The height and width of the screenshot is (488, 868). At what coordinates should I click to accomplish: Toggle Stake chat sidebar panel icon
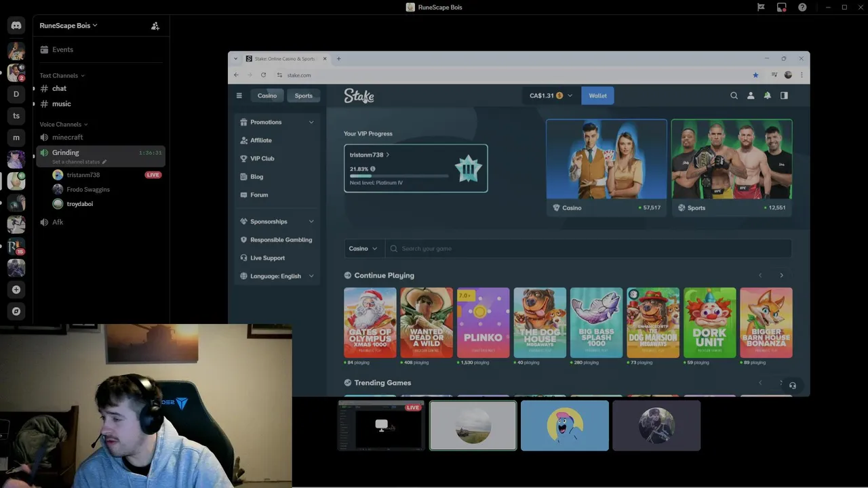(x=784, y=96)
